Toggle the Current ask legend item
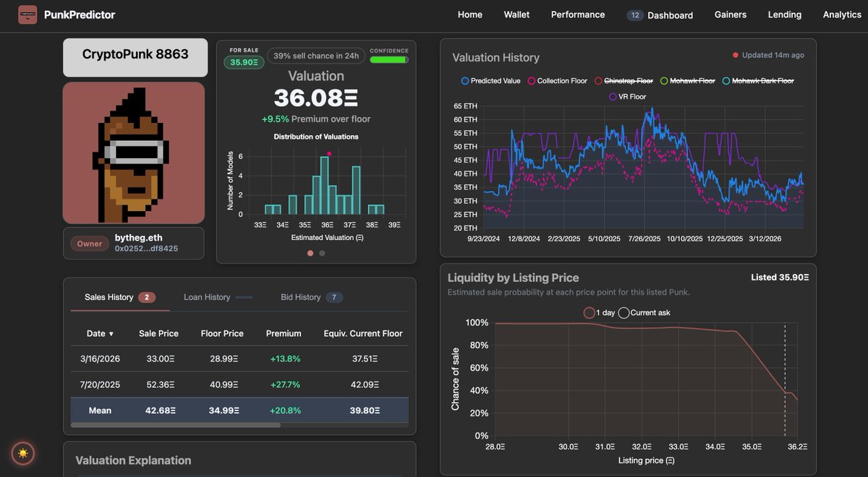Image resolution: width=868 pixels, height=477 pixels. 644,313
